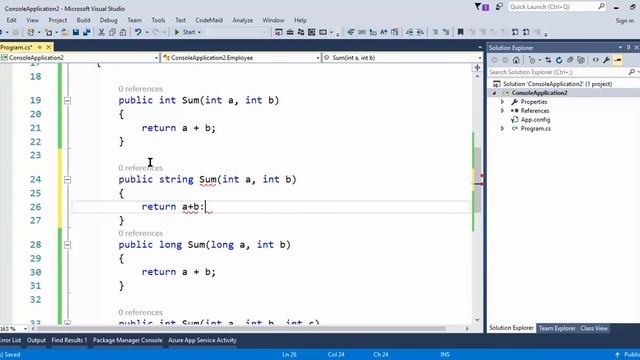Image resolution: width=640 pixels, height=360 pixels.
Task: Toggle auto-hide pin on Solution Explorer
Action: pyautogui.click(x=629, y=47)
